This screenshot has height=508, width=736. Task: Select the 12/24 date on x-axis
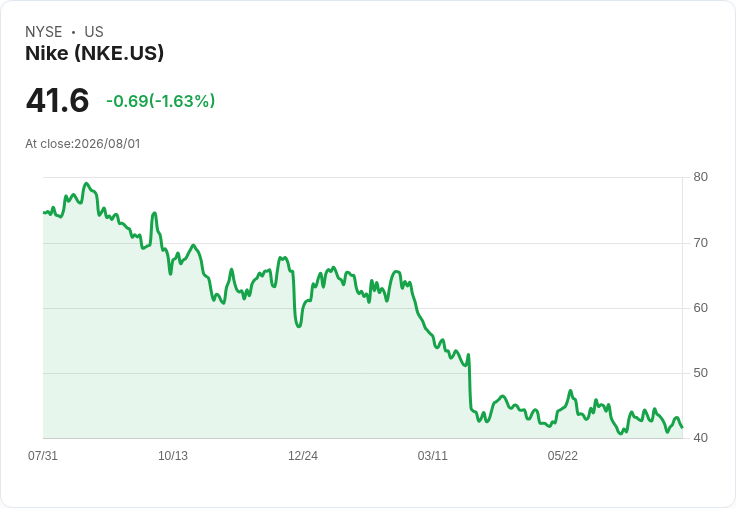coord(303,455)
